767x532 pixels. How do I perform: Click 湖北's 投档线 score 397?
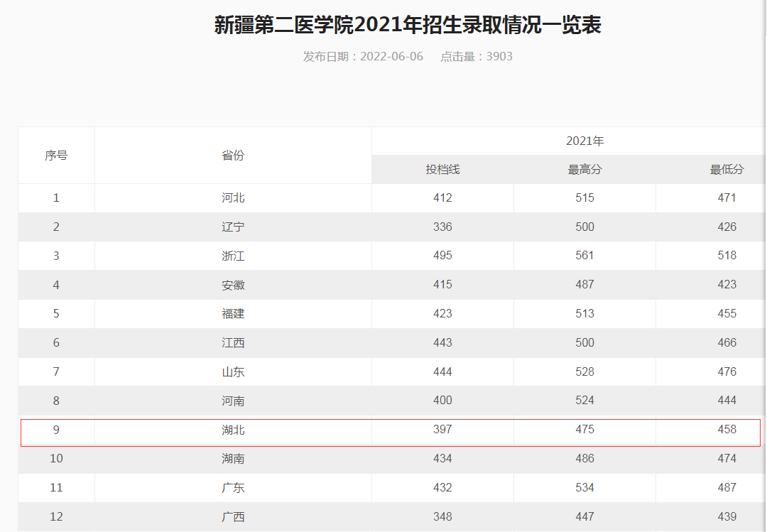tap(442, 430)
